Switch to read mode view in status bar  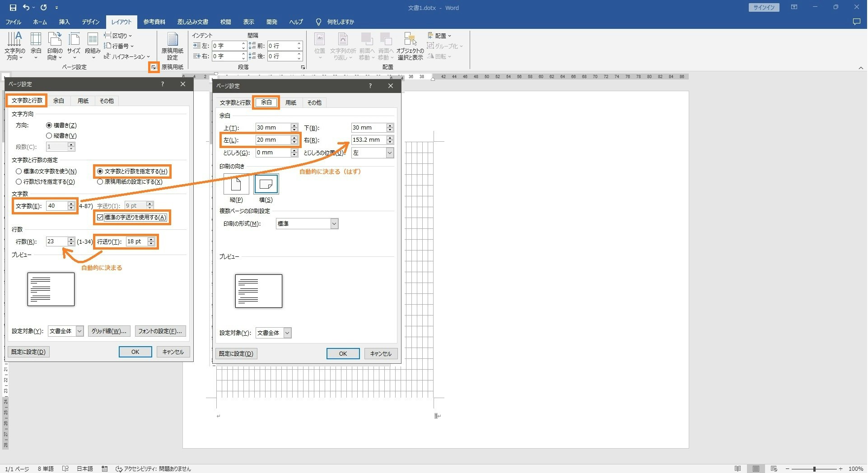pyautogui.click(x=738, y=468)
